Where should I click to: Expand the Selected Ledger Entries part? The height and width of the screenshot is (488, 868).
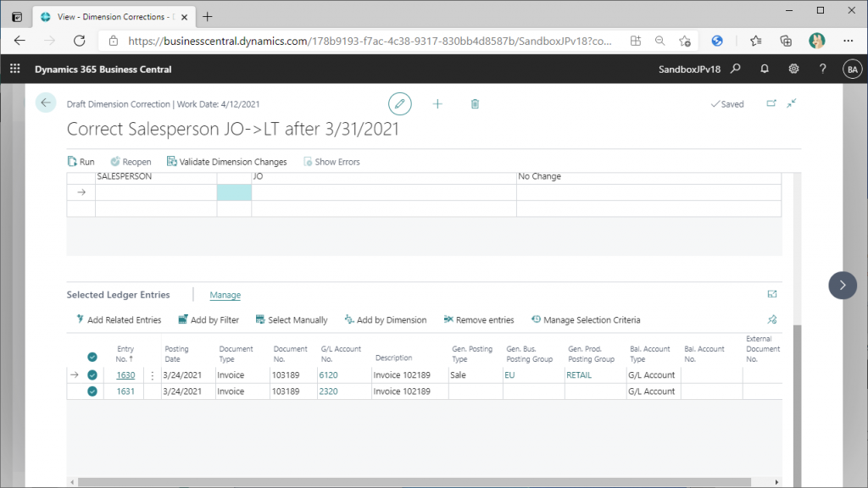pyautogui.click(x=772, y=294)
